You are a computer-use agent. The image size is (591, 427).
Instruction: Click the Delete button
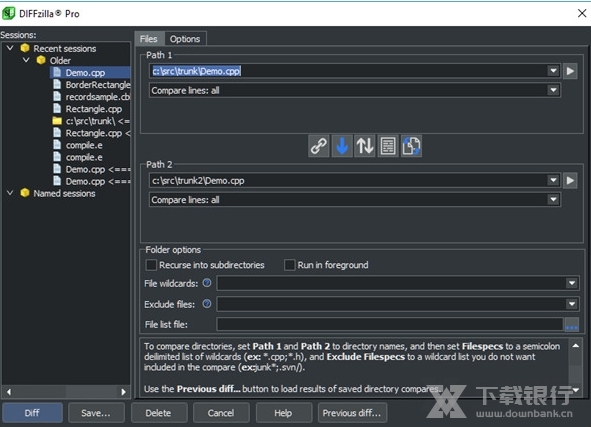point(158,413)
